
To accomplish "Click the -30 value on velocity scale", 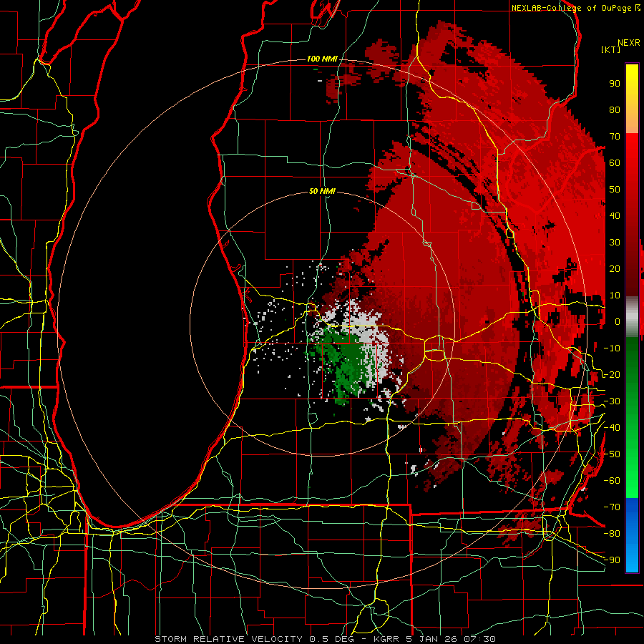I will point(612,401).
